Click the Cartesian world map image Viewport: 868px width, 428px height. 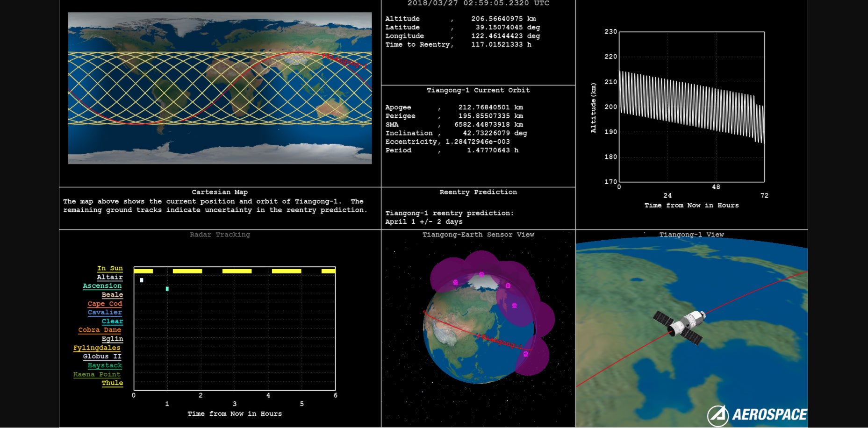[x=220, y=88]
